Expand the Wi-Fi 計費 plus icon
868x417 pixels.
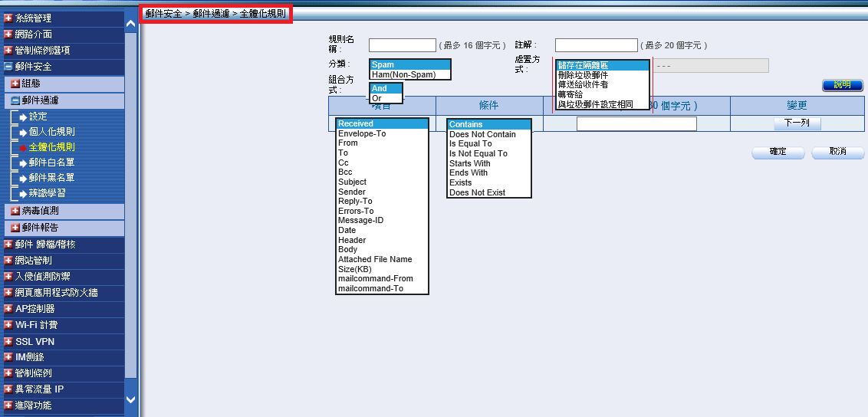point(8,325)
